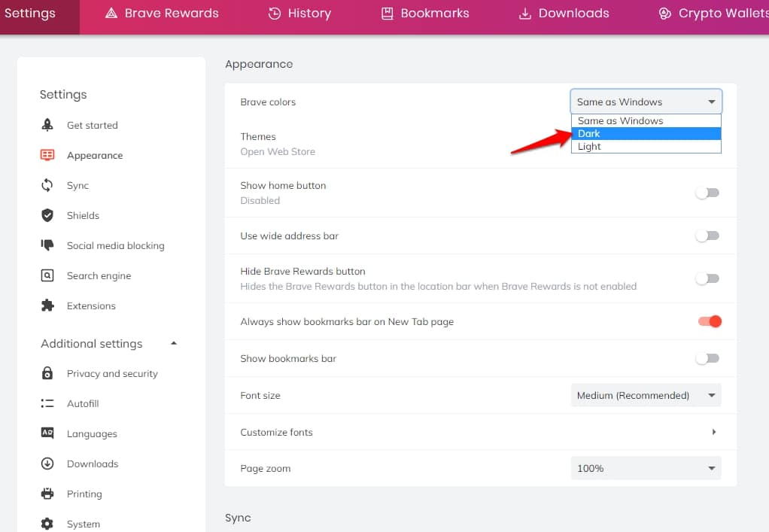Open the Page zoom dropdown
This screenshot has height=532, width=769.
(x=646, y=468)
